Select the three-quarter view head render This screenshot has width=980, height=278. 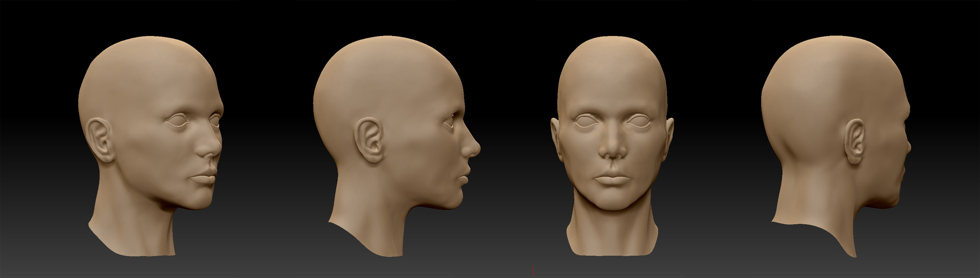(150, 146)
